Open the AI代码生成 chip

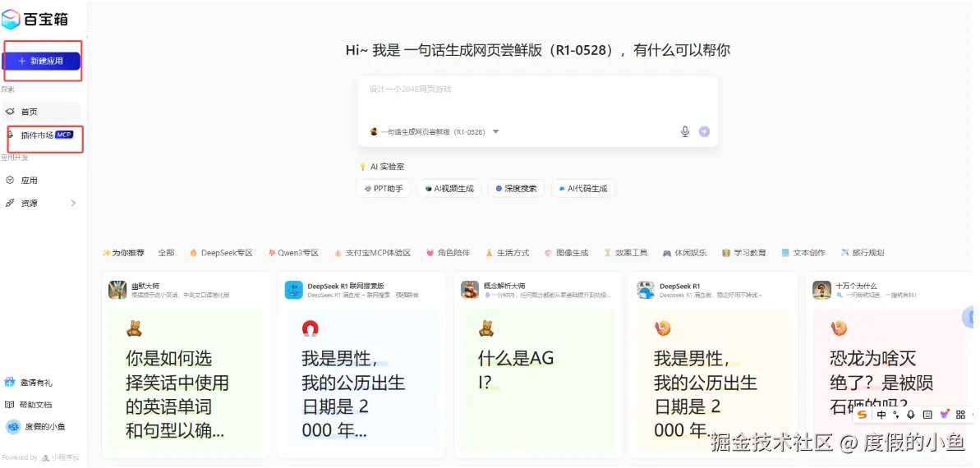582,188
